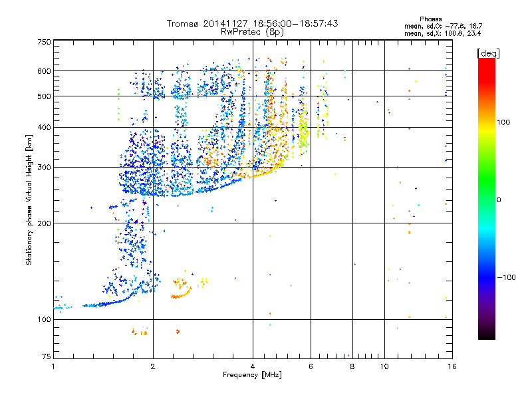Click the x-axis '10' tick label
Image resolution: width=532 pixels, height=399 pixels.
tap(384, 366)
